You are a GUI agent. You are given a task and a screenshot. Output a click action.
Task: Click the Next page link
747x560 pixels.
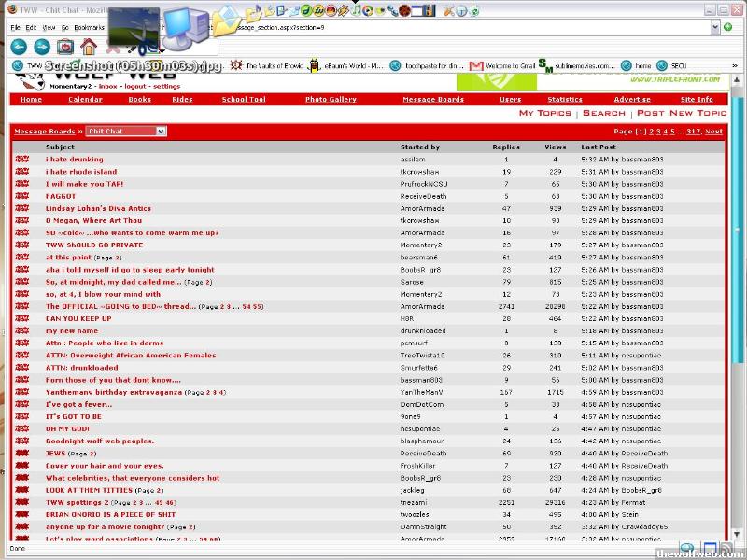(x=713, y=132)
